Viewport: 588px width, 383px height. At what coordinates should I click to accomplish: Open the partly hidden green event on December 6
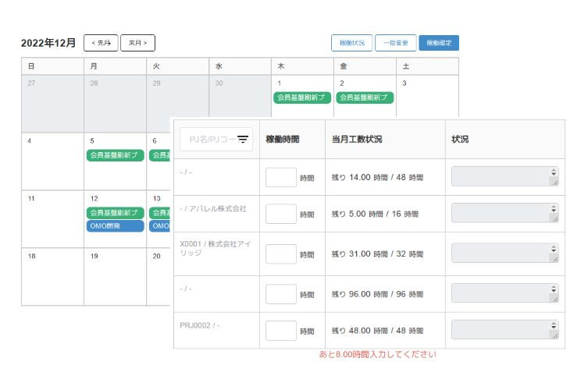(160, 155)
